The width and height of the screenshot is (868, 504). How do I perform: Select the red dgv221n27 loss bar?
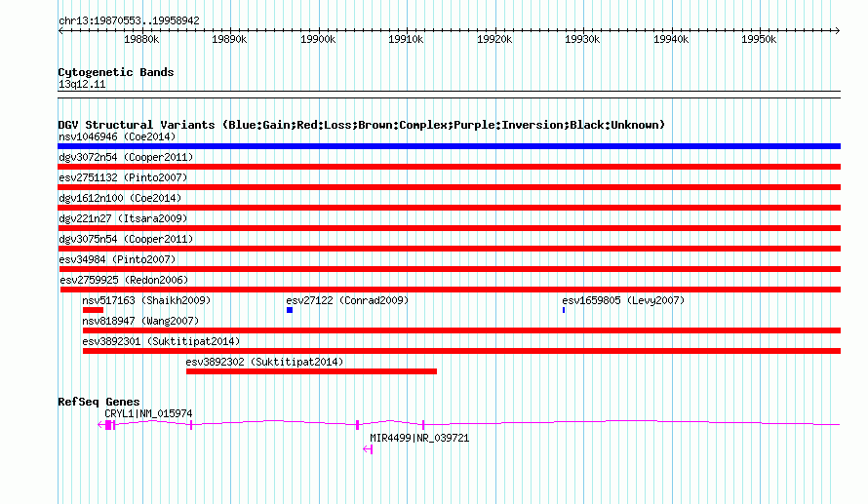pyautogui.click(x=449, y=228)
